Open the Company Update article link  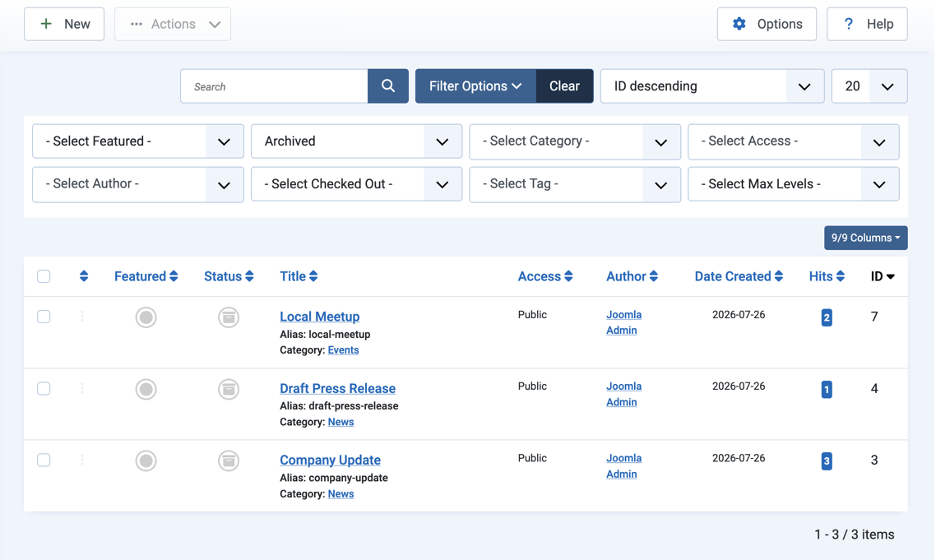pos(330,460)
